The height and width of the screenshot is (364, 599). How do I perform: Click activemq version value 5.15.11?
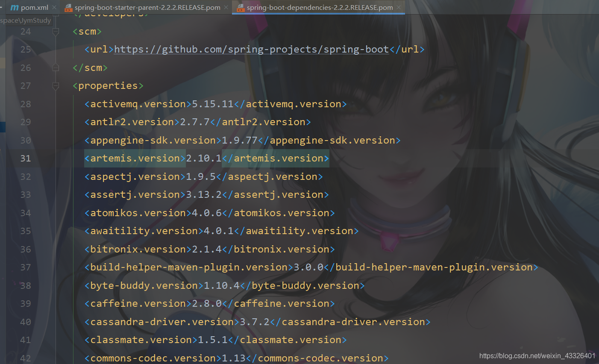tap(213, 104)
